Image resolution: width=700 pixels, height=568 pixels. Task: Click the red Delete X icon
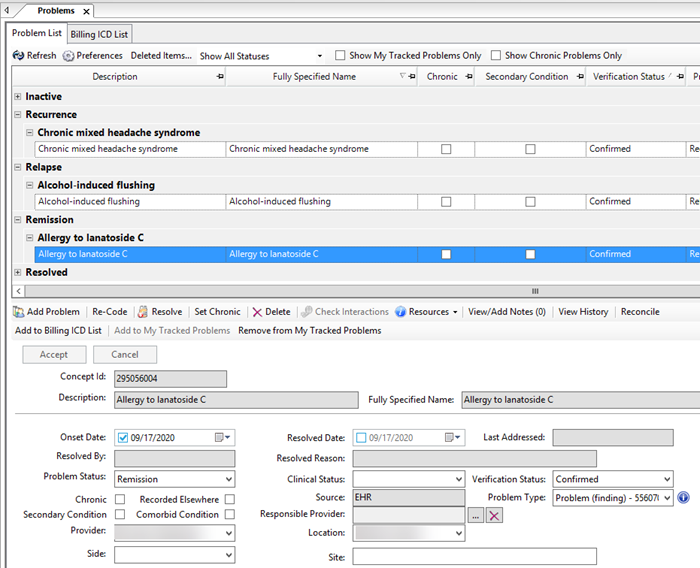point(257,312)
